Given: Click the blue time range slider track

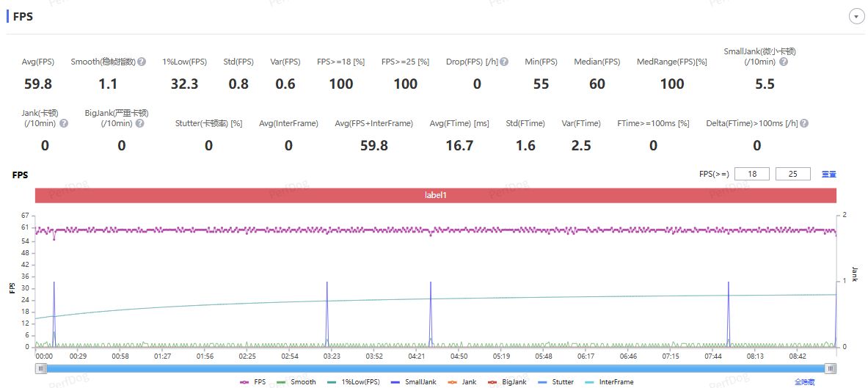Looking at the screenshot, I should [x=436, y=369].
